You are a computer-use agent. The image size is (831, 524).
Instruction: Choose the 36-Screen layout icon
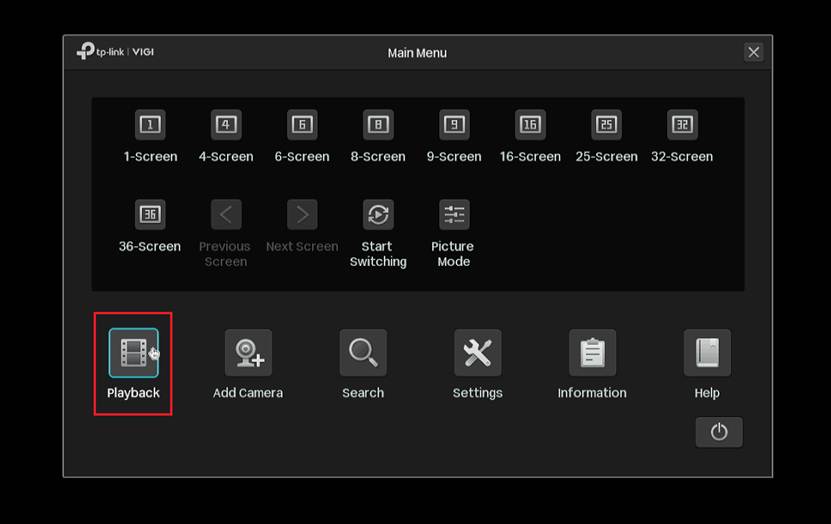[x=150, y=215]
